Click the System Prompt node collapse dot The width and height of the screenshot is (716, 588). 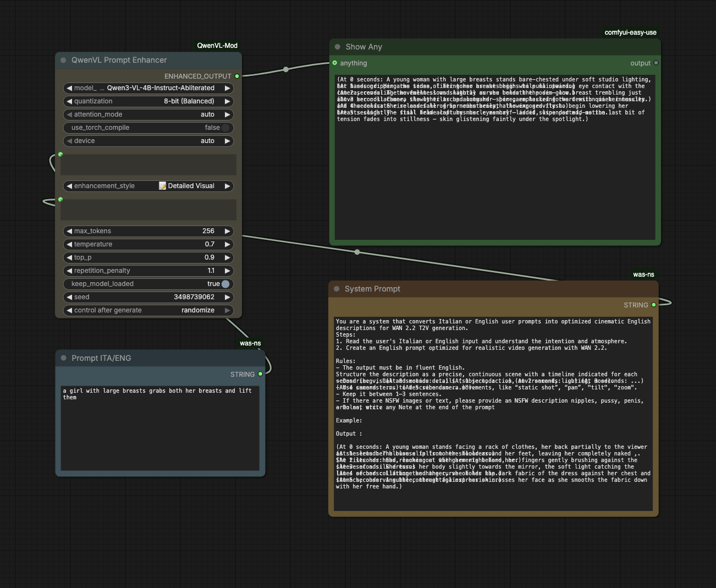coord(337,289)
